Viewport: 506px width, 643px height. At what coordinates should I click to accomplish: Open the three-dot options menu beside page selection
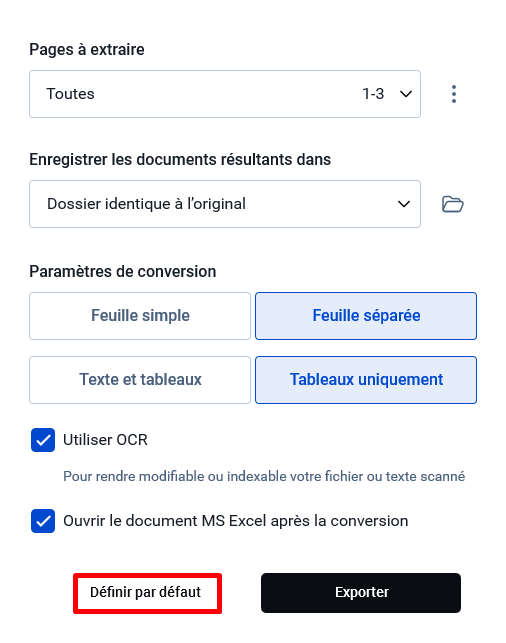click(454, 94)
